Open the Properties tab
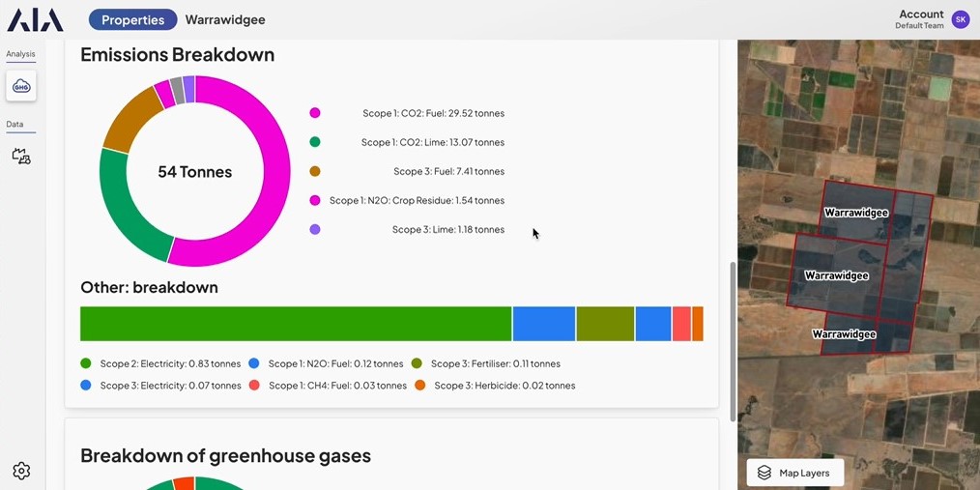Screen dimensions: 980x490 132,20
